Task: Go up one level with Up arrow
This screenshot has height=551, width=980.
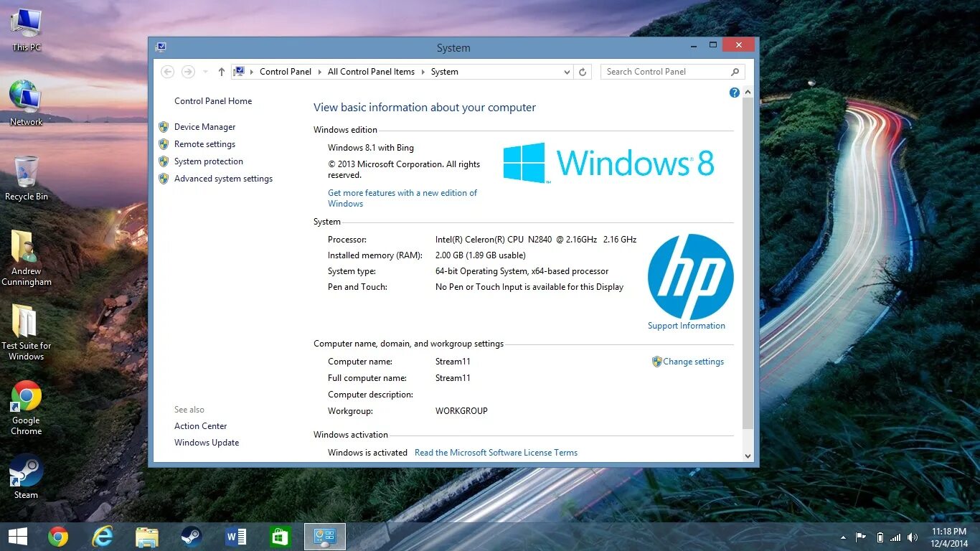Action: click(x=221, y=72)
